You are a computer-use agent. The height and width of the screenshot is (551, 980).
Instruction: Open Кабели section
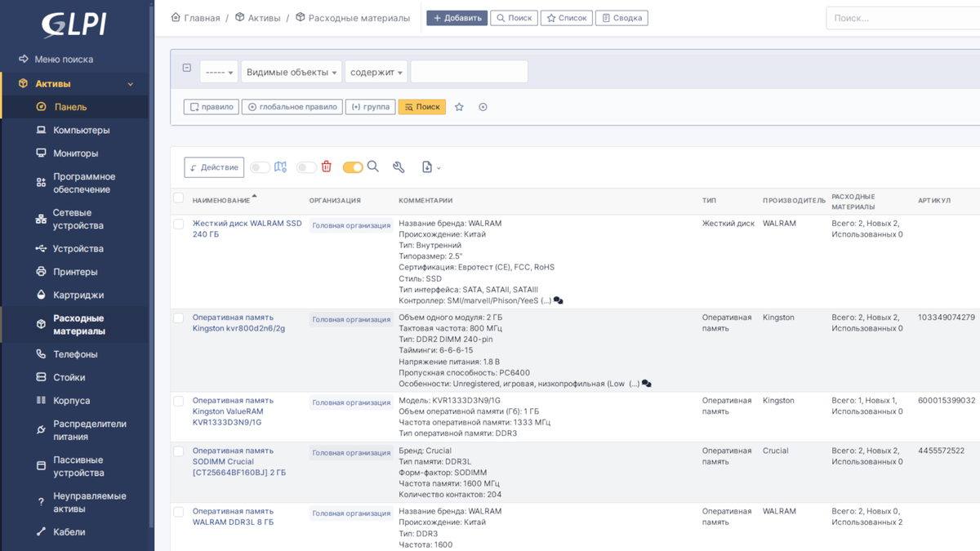[x=69, y=531]
